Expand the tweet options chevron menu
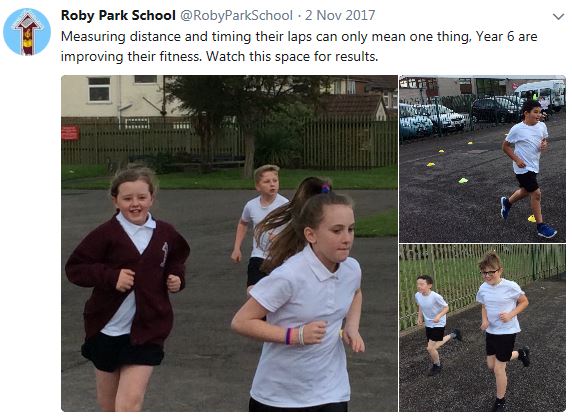Screen dimensions: 572x419 click(559, 17)
